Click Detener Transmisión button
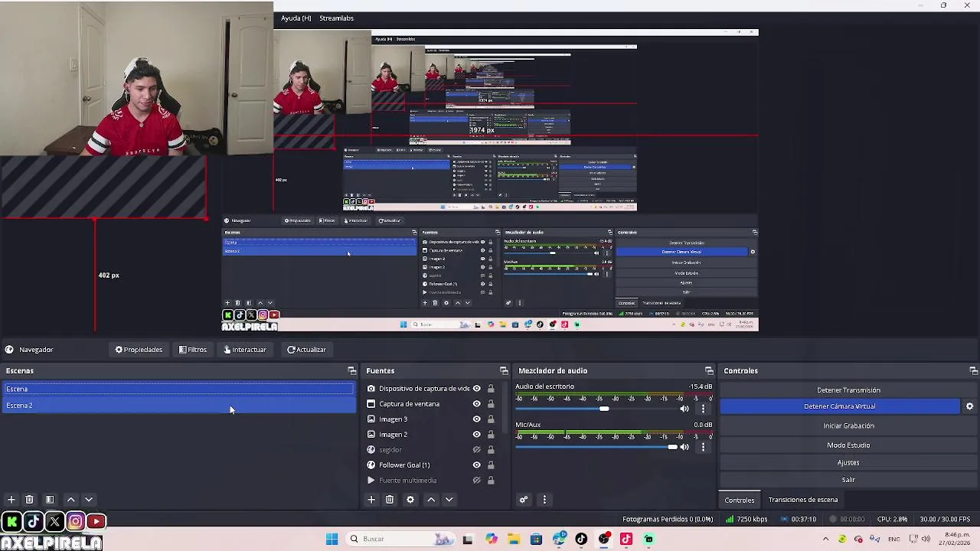The width and height of the screenshot is (980, 551). [848, 390]
